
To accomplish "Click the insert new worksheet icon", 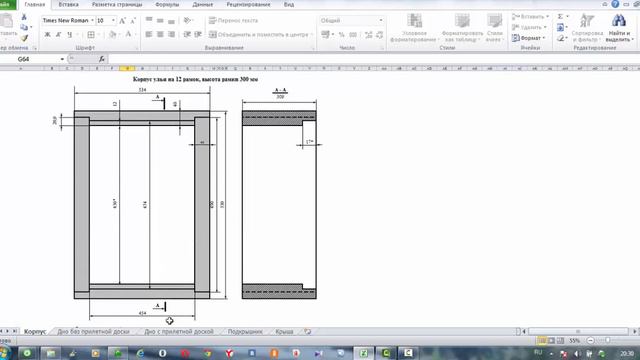I will coord(308,331).
